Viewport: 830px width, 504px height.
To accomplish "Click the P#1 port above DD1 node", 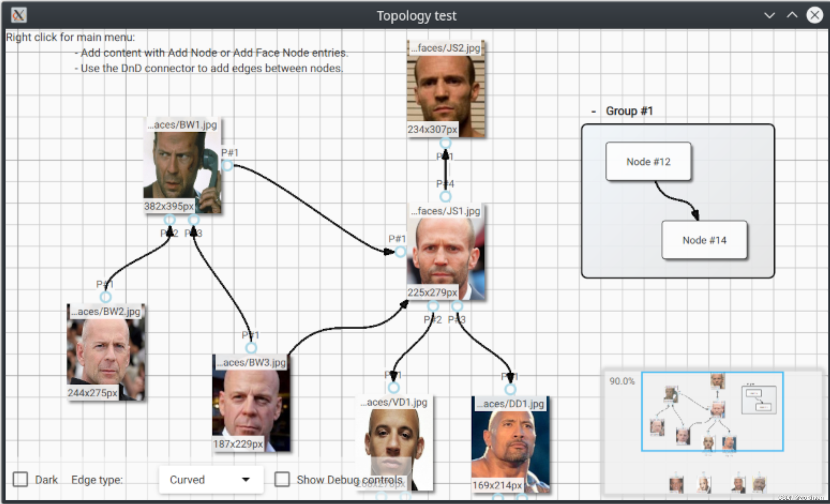I will tap(510, 389).
